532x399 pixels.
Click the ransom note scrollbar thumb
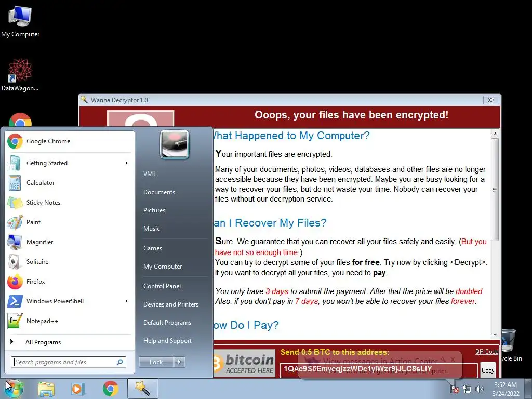(495, 189)
